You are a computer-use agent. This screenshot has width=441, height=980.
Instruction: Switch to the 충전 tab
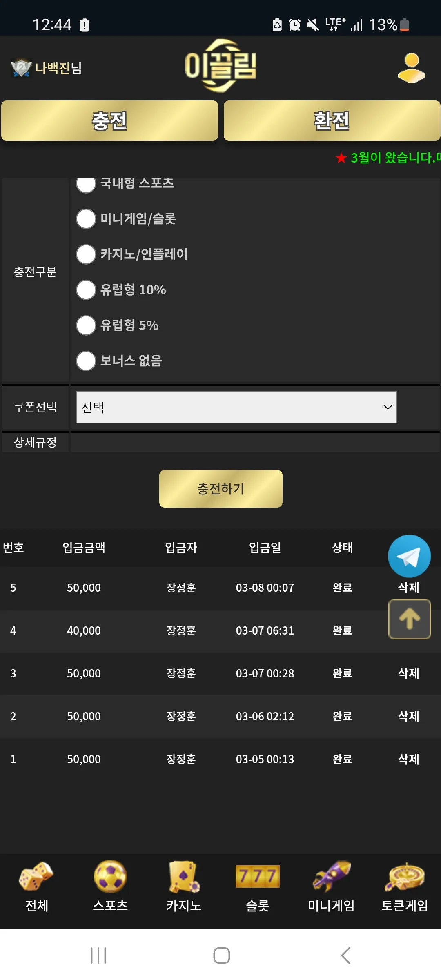pyautogui.click(x=109, y=120)
